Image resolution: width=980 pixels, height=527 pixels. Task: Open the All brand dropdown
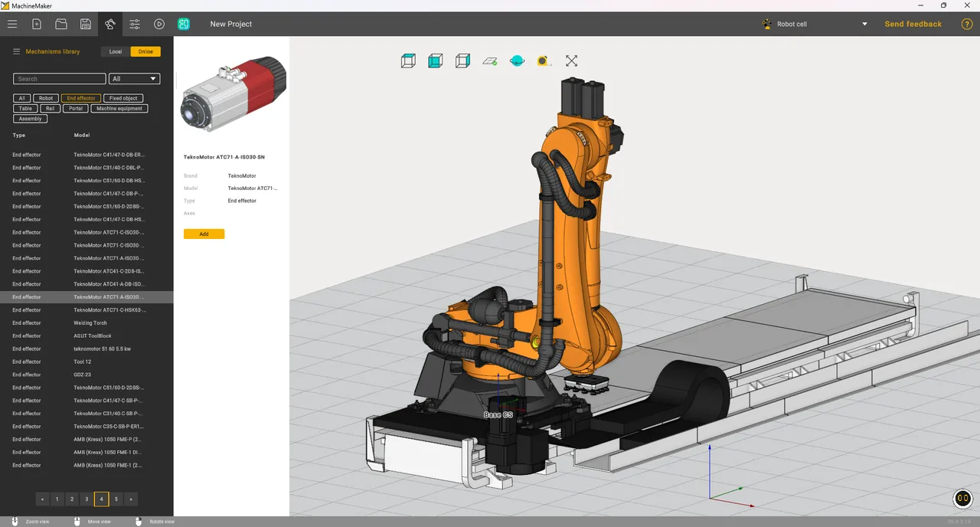point(135,79)
